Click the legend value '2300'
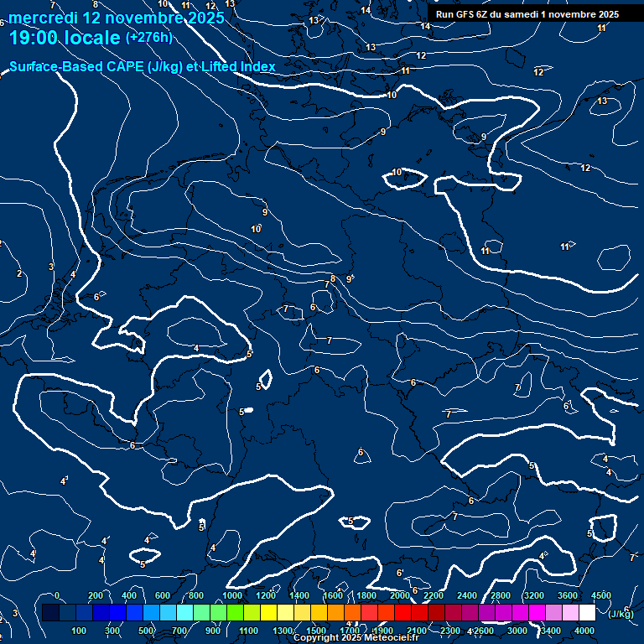 450,631
